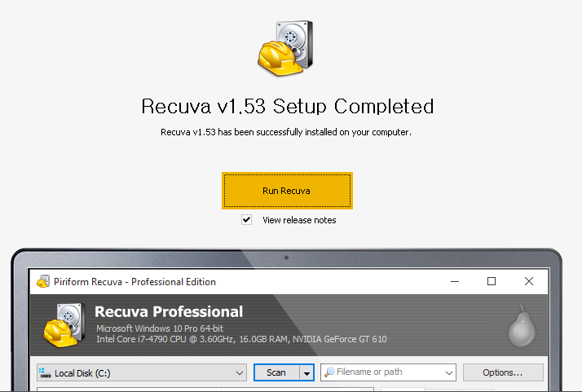Open the Local Disk (C:) drive dropdown
This screenshot has height=392, width=582.
(141, 372)
